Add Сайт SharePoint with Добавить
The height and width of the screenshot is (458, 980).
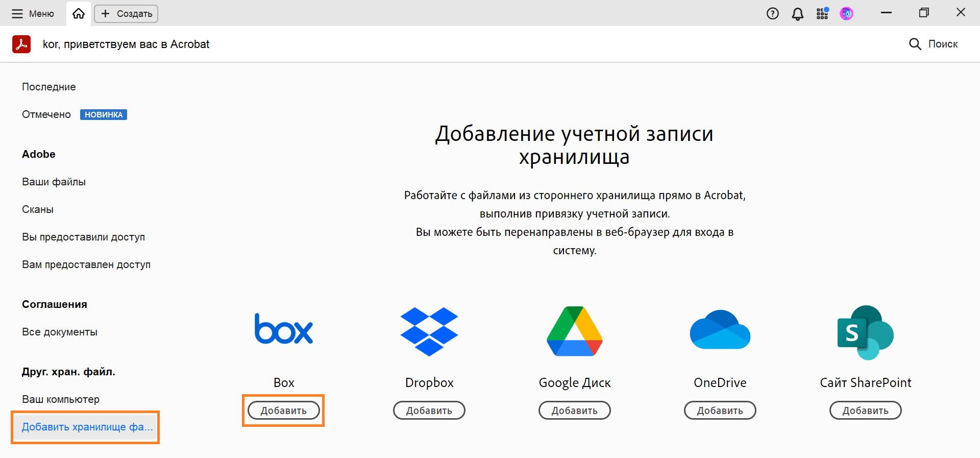866,411
